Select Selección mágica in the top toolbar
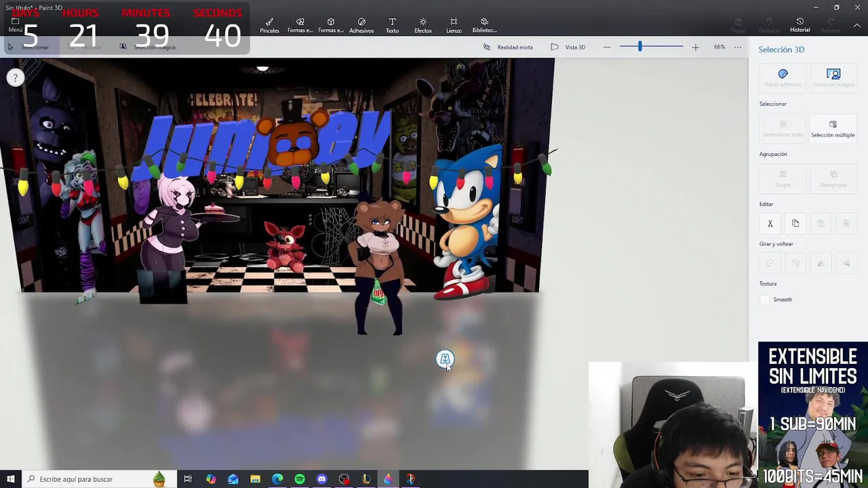The width and height of the screenshot is (868, 488). point(148,47)
